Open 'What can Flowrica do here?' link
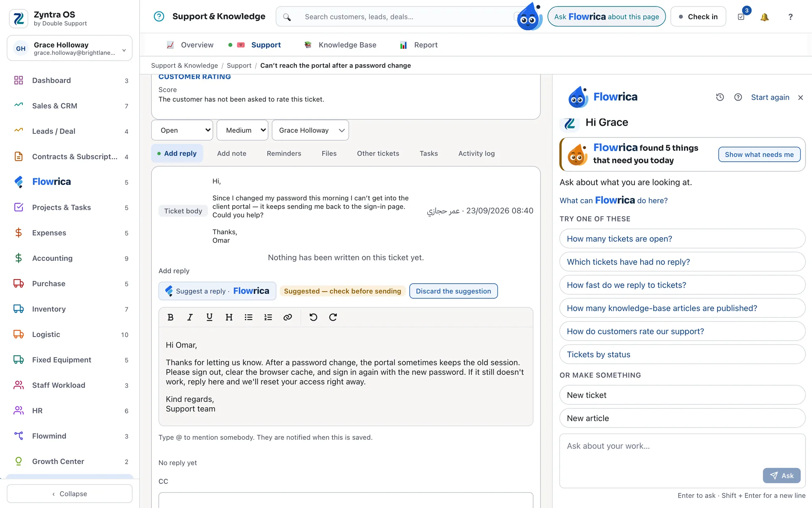This screenshot has height=508, width=812. point(613,200)
